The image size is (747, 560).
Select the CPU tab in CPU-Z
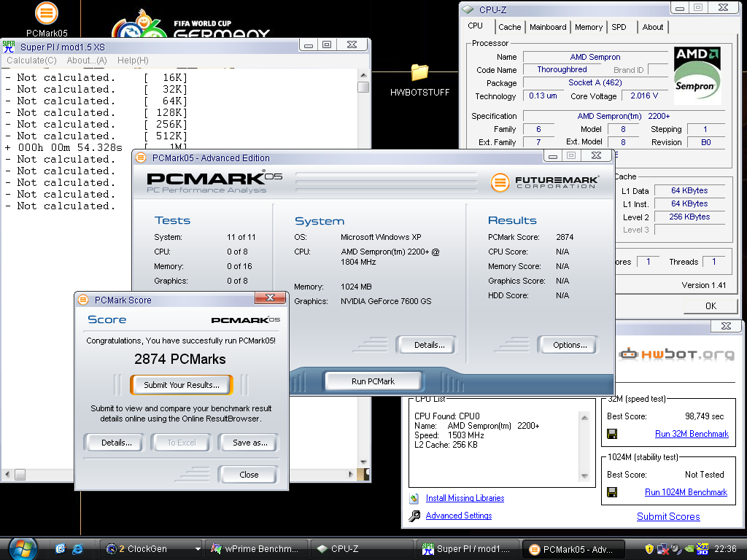click(x=475, y=26)
